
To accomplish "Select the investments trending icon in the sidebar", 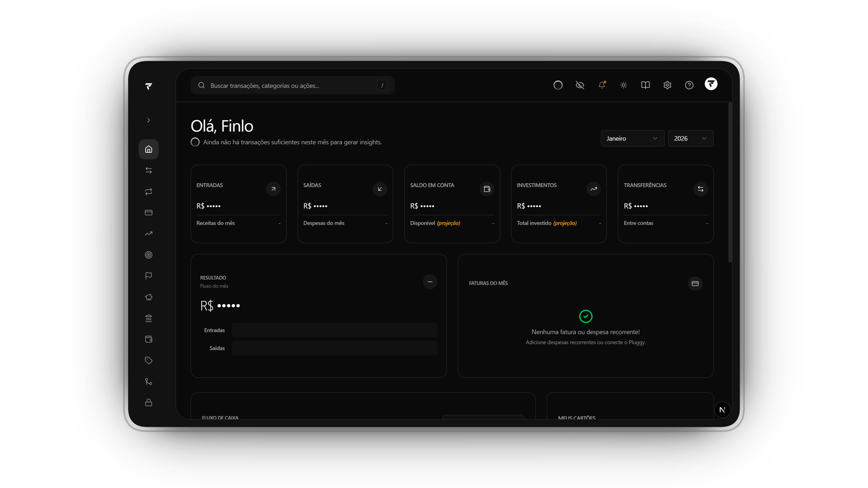I will [x=149, y=233].
